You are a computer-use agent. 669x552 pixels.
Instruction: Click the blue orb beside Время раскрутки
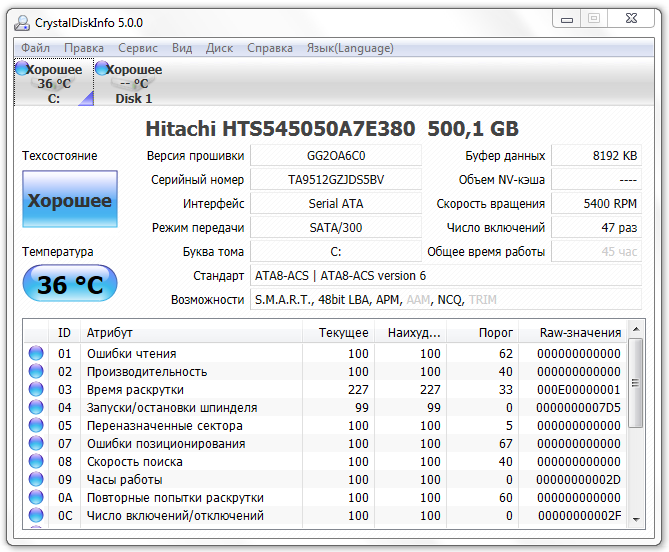coord(36,389)
